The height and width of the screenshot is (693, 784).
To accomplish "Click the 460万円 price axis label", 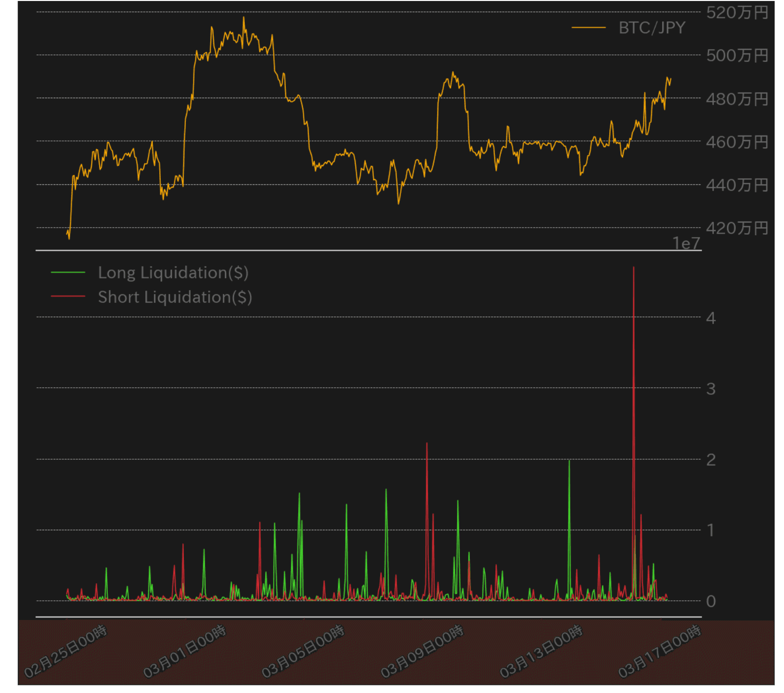I will (x=737, y=142).
